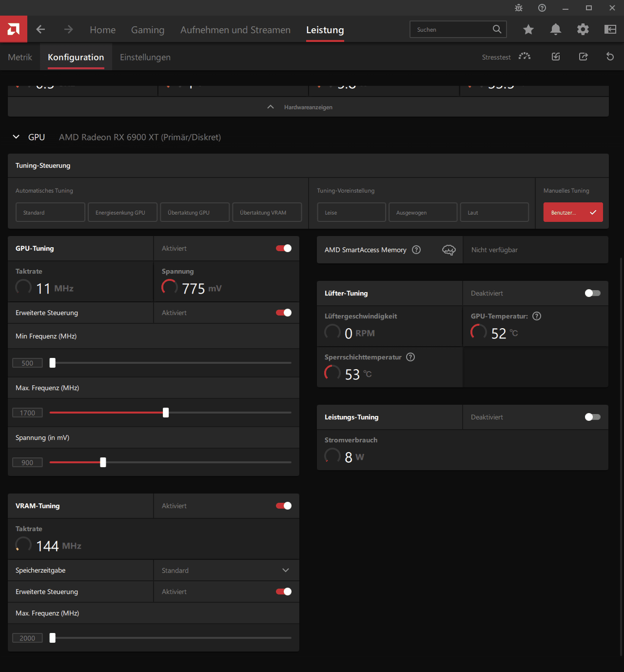Viewport: 624px width, 672px height.
Task: Switch to the Einstellungen subtab
Action: point(145,57)
